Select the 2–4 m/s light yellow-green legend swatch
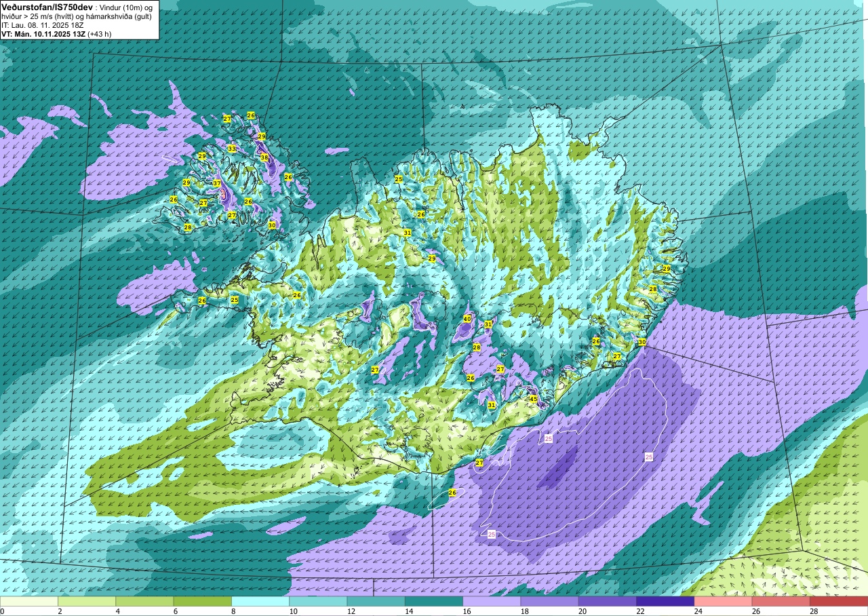This screenshot has height=616, width=868. point(87,601)
